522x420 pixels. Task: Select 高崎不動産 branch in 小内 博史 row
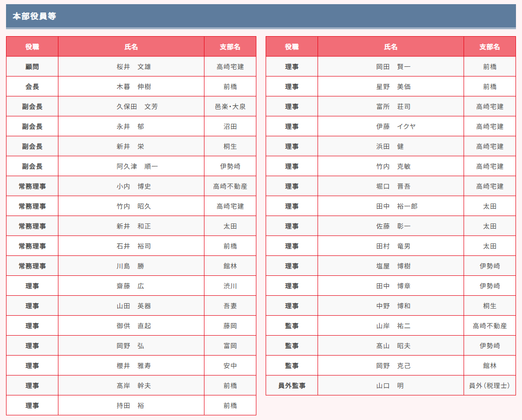click(230, 186)
